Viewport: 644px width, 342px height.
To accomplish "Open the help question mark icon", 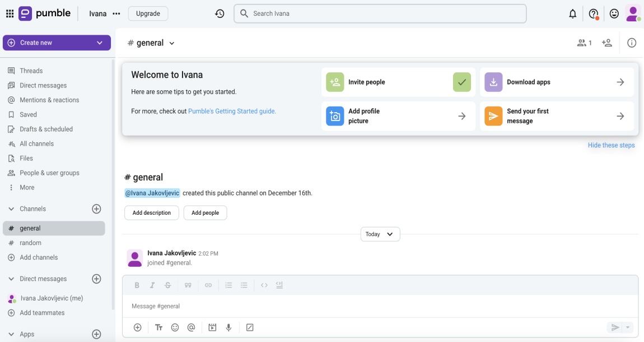I will (x=593, y=14).
